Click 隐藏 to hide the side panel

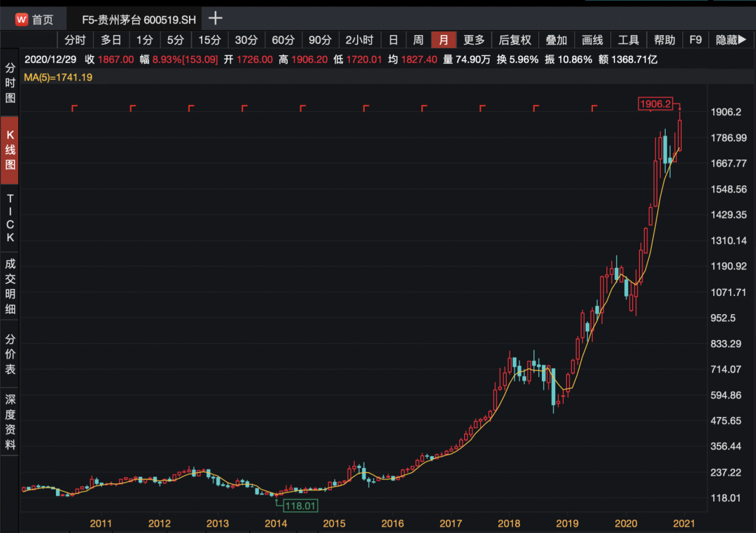click(x=731, y=40)
